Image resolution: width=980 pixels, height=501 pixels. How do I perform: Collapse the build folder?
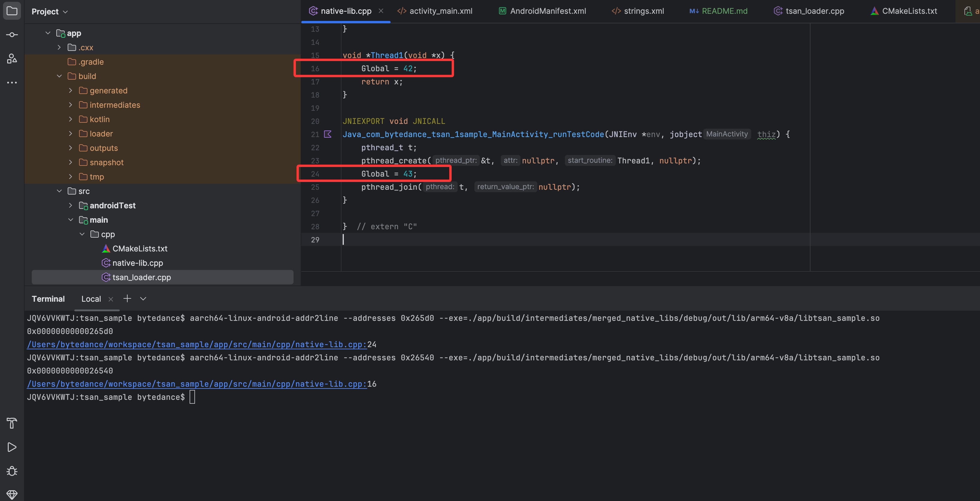(59, 76)
